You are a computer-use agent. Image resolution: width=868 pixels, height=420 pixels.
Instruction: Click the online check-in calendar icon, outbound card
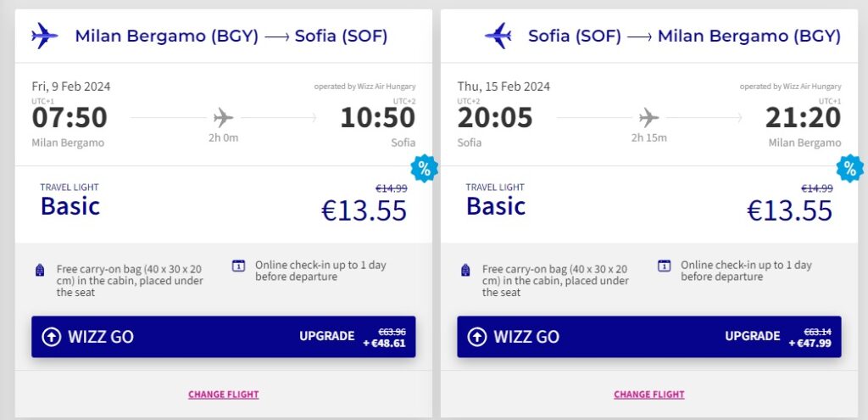point(239,266)
